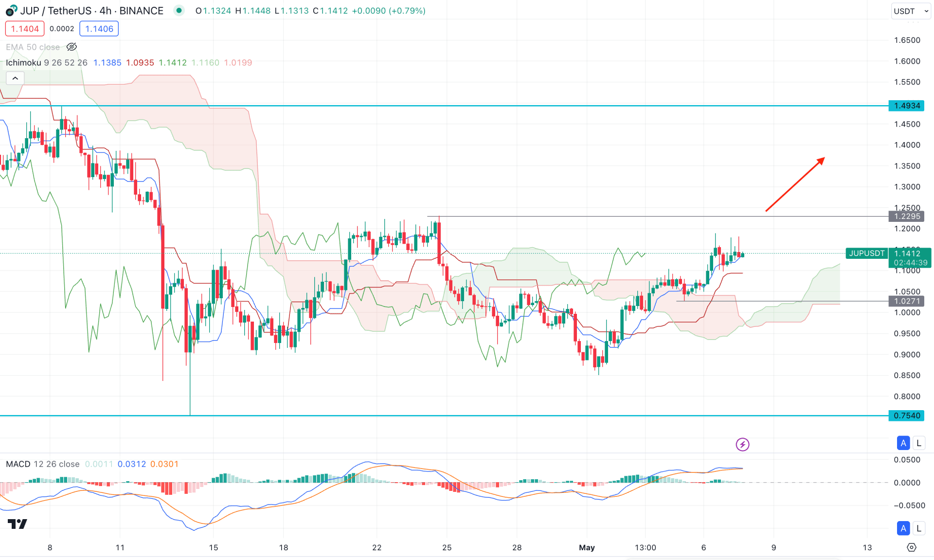Click the JUPUSDT last price tag
The width and height of the screenshot is (934, 560).
[867, 253]
